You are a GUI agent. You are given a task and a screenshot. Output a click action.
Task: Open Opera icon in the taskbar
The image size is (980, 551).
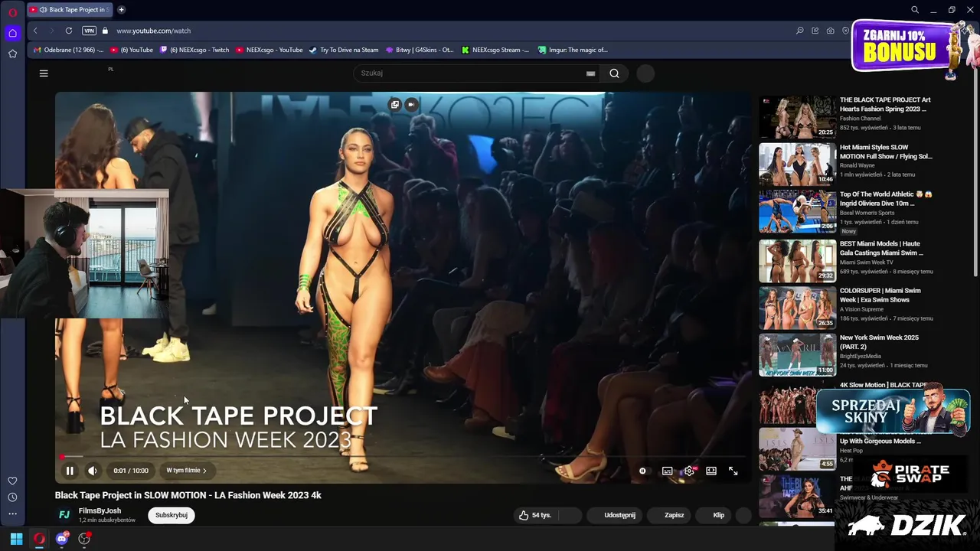(x=39, y=539)
